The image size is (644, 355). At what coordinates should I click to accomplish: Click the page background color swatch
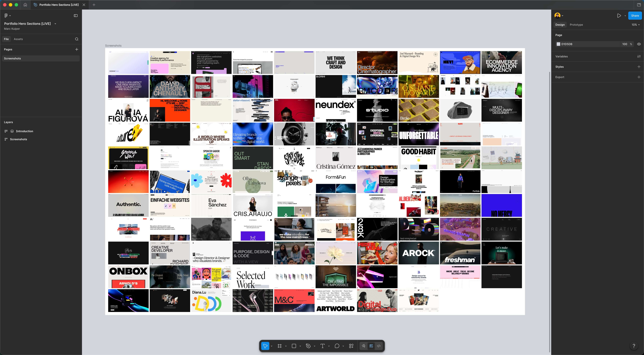[558, 44]
